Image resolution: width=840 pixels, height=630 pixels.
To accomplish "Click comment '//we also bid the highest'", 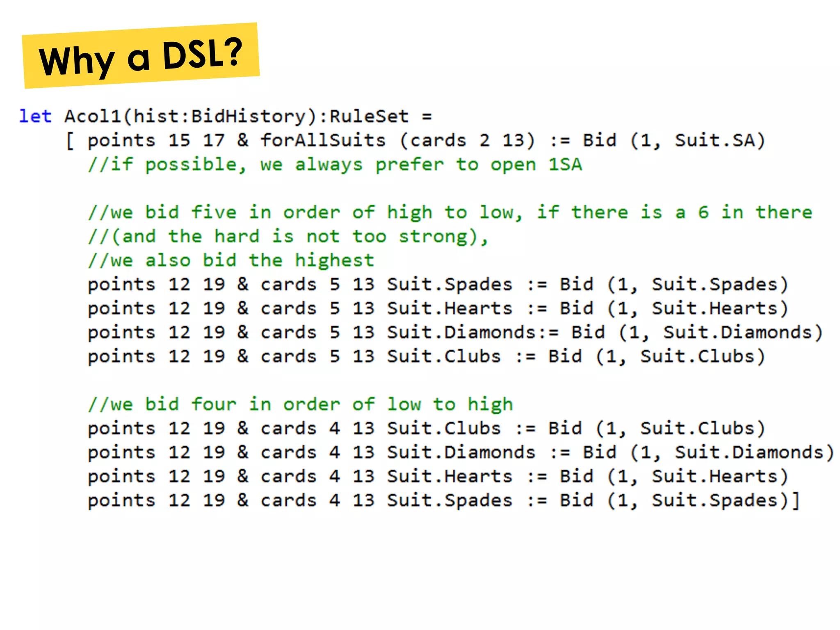I will coord(231,261).
